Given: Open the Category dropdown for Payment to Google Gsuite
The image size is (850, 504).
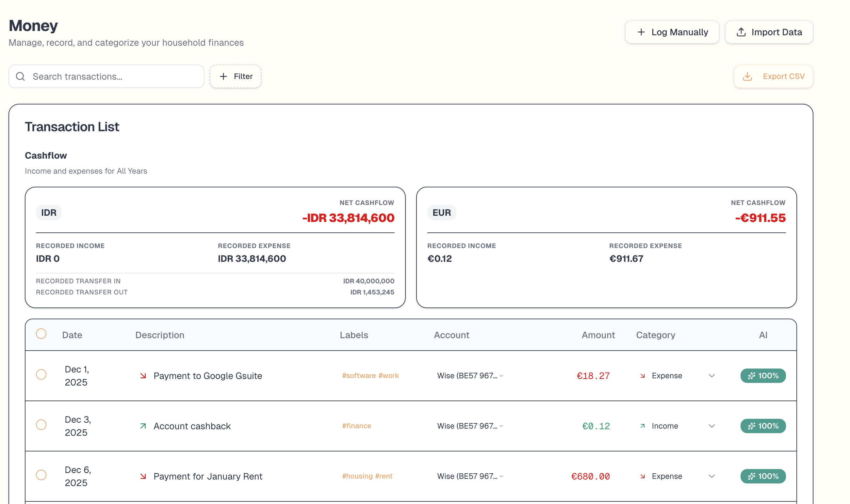Looking at the screenshot, I should point(711,376).
